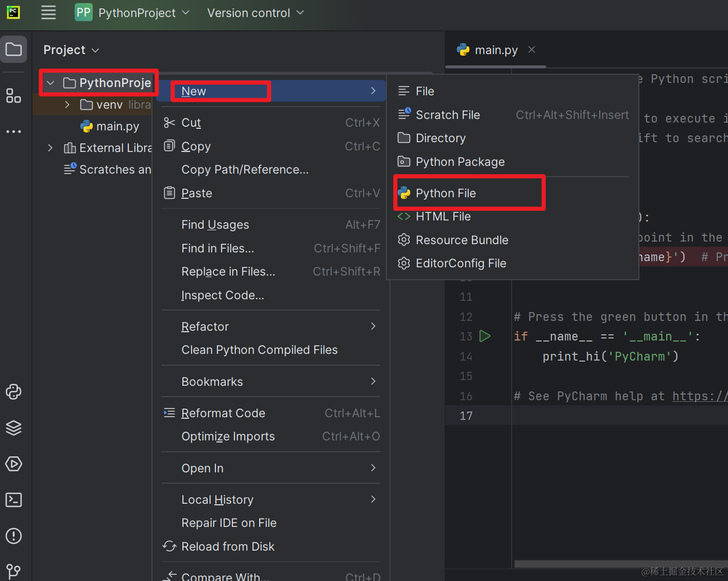Select Scratches and Consoles tree node

[107, 169]
